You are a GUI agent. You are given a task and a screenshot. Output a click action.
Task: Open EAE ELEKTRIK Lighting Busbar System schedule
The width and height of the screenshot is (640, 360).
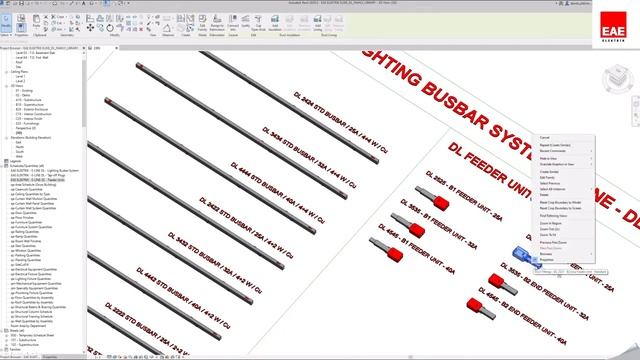point(44,171)
